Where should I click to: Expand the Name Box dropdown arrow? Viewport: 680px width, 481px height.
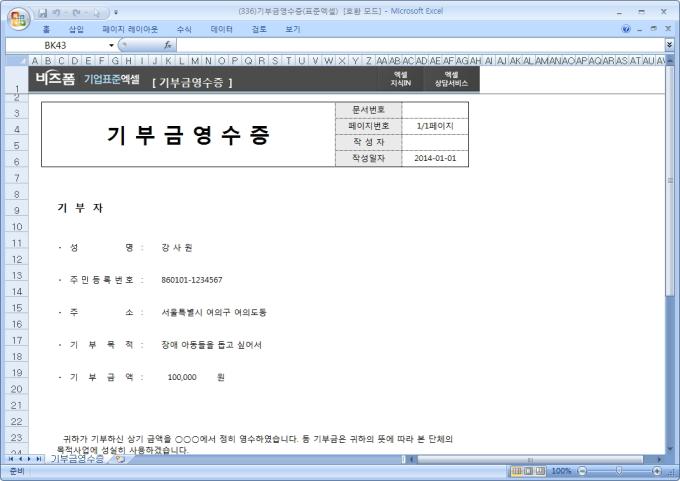point(111,45)
